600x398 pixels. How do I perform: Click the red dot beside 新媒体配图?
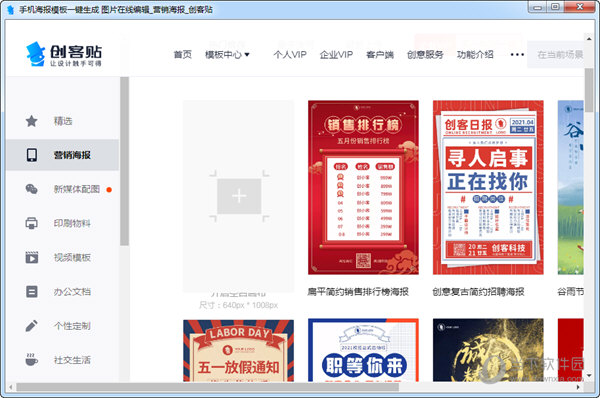(109, 189)
